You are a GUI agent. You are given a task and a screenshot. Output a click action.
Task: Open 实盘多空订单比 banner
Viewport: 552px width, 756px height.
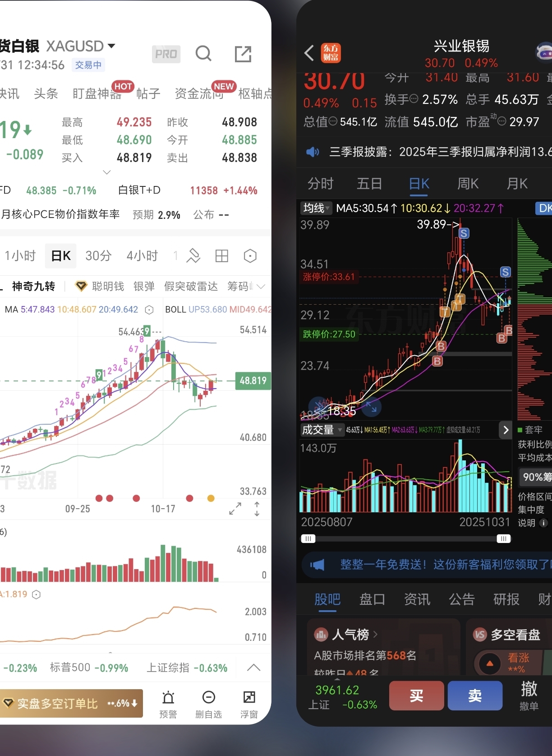pyautogui.click(x=71, y=703)
